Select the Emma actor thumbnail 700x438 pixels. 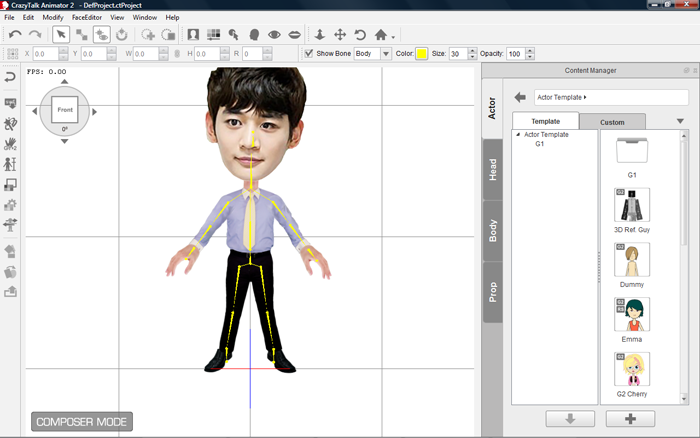click(x=631, y=314)
